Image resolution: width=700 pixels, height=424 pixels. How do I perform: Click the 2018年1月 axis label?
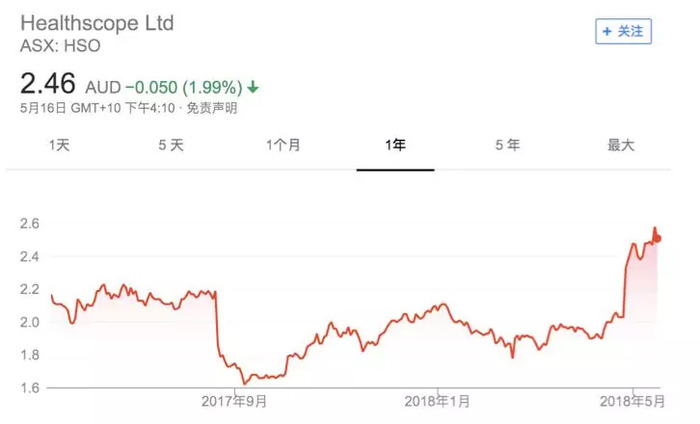pos(437,401)
